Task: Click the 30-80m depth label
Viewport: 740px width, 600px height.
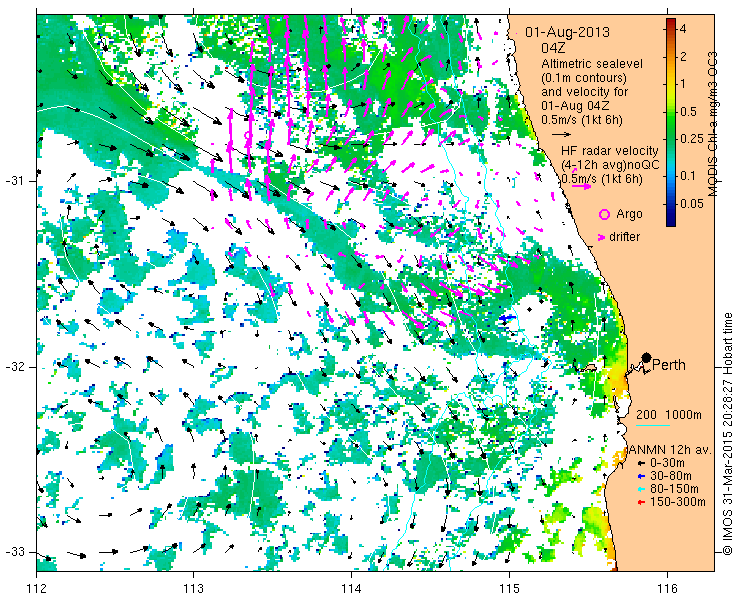Action: coord(671,476)
